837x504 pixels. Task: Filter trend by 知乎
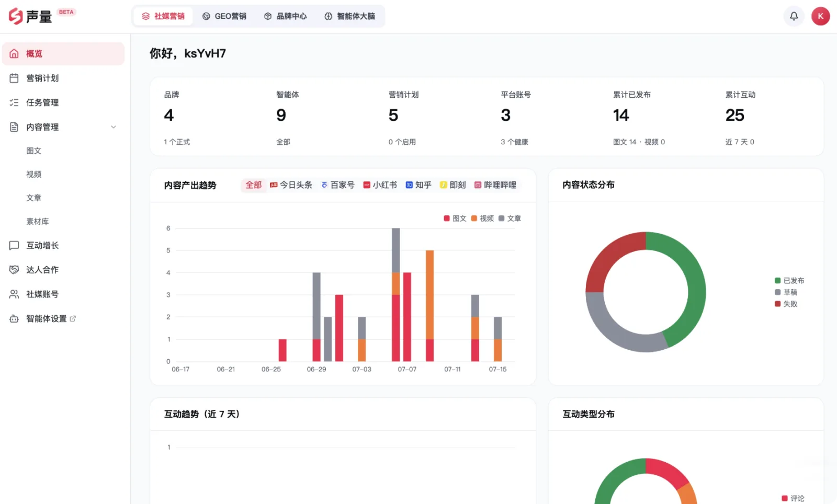tap(419, 185)
